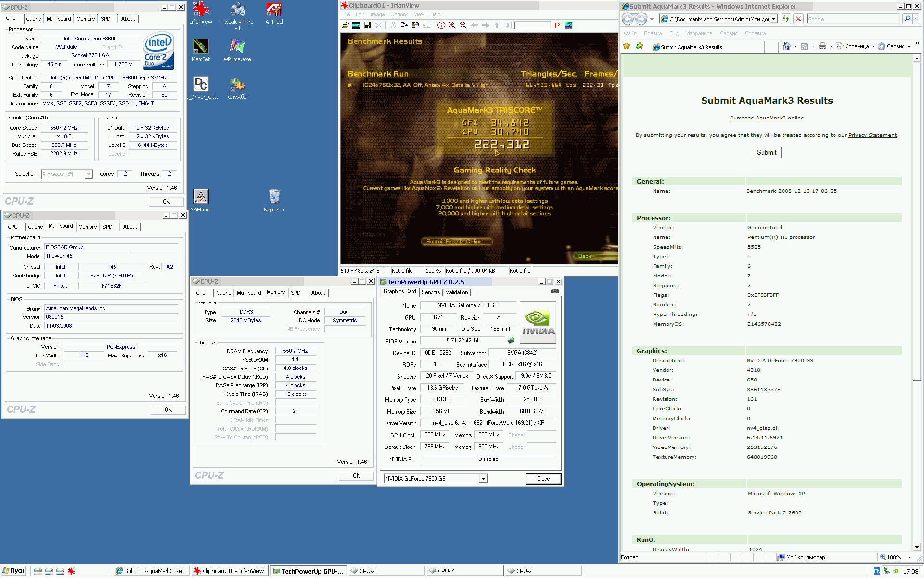Screen dimensions: 924x578
Task: Click the Submit button on AquaMark3 page
Action: click(x=766, y=152)
